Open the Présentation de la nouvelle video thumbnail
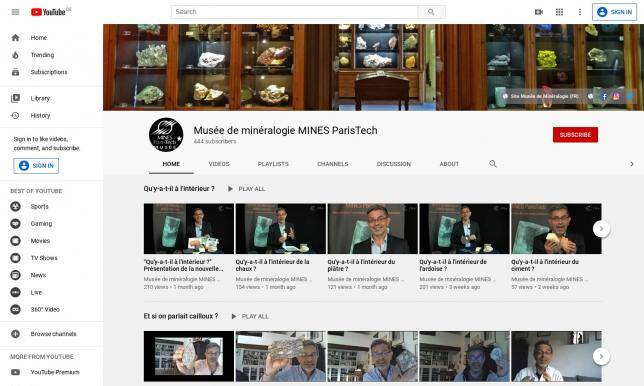The height and width of the screenshot is (386, 644). (x=189, y=228)
